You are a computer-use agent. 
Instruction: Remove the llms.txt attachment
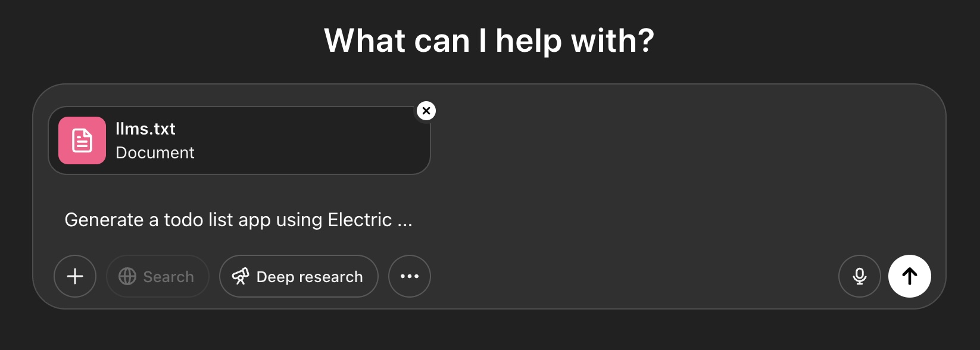pos(426,111)
